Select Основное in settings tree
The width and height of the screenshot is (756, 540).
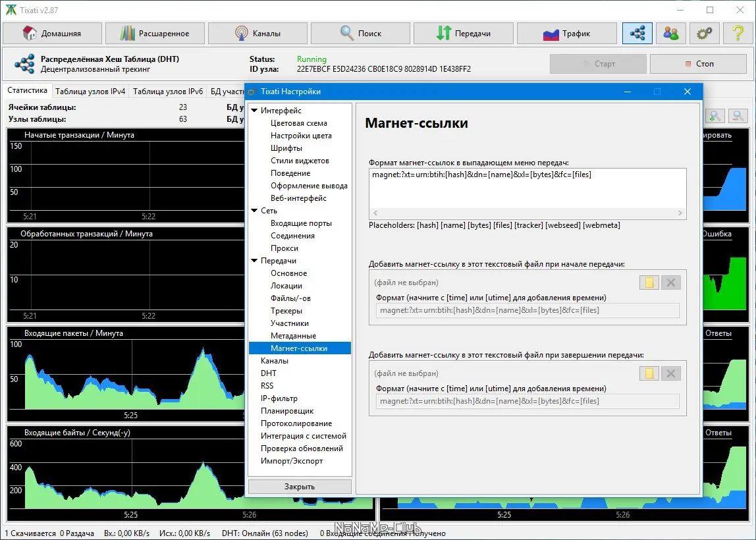point(288,273)
